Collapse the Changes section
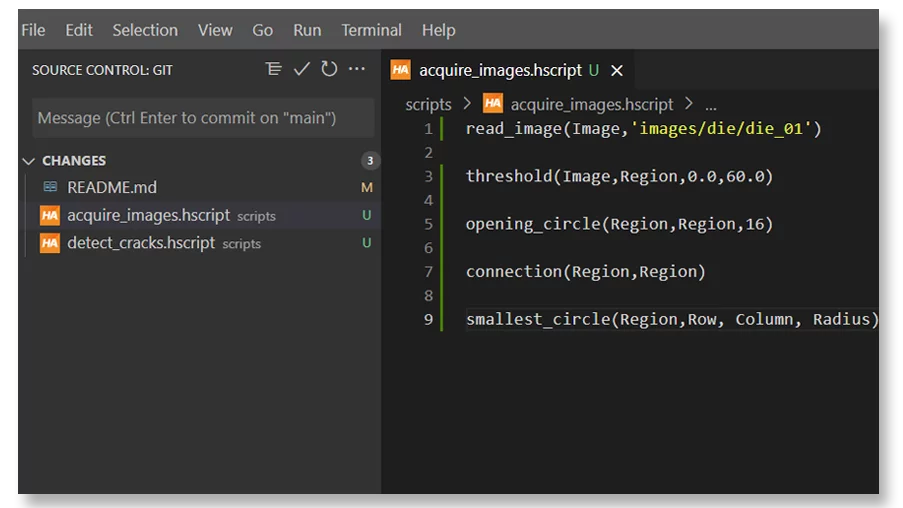903x508 pixels. click(x=29, y=161)
